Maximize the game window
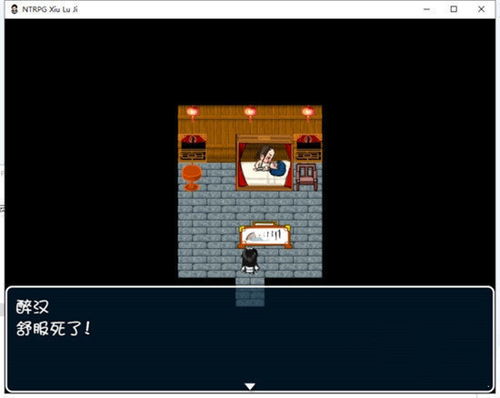This screenshot has width=500, height=398. click(x=454, y=9)
